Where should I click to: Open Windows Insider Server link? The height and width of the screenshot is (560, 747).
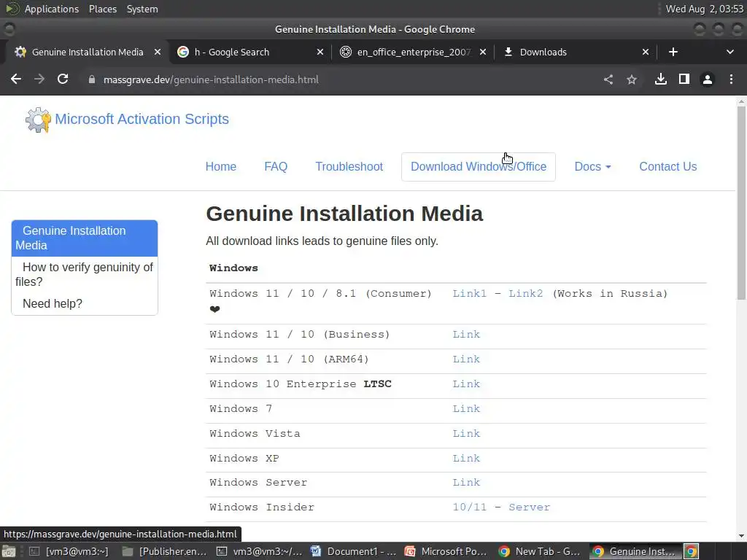click(x=529, y=507)
